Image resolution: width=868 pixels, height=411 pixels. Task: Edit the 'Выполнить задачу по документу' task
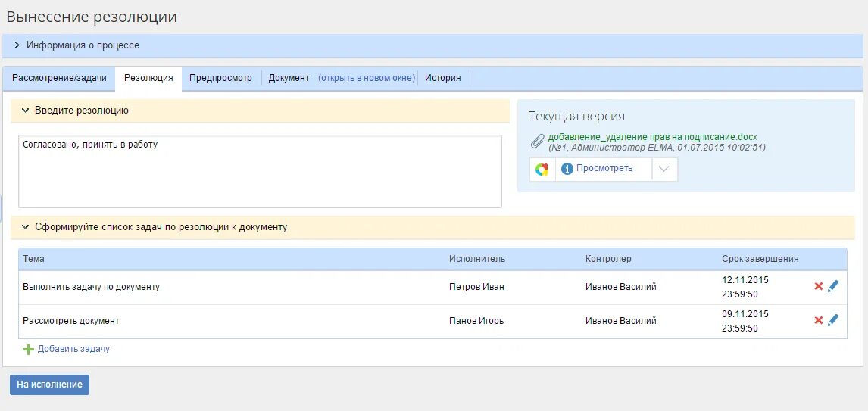coord(833,286)
